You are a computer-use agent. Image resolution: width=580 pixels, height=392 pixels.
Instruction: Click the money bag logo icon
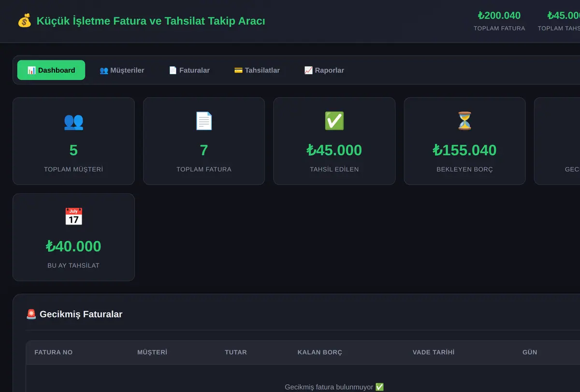pos(25,21)
